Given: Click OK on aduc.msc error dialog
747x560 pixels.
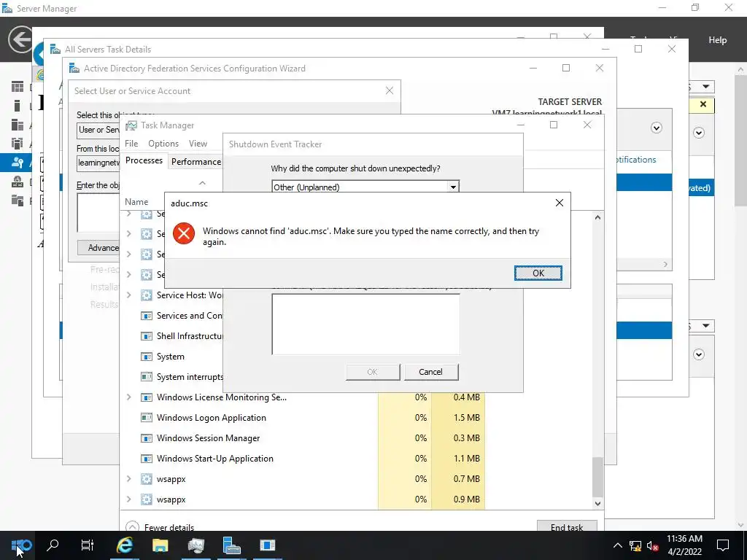Looking at the screenshot, I should 538,273.
